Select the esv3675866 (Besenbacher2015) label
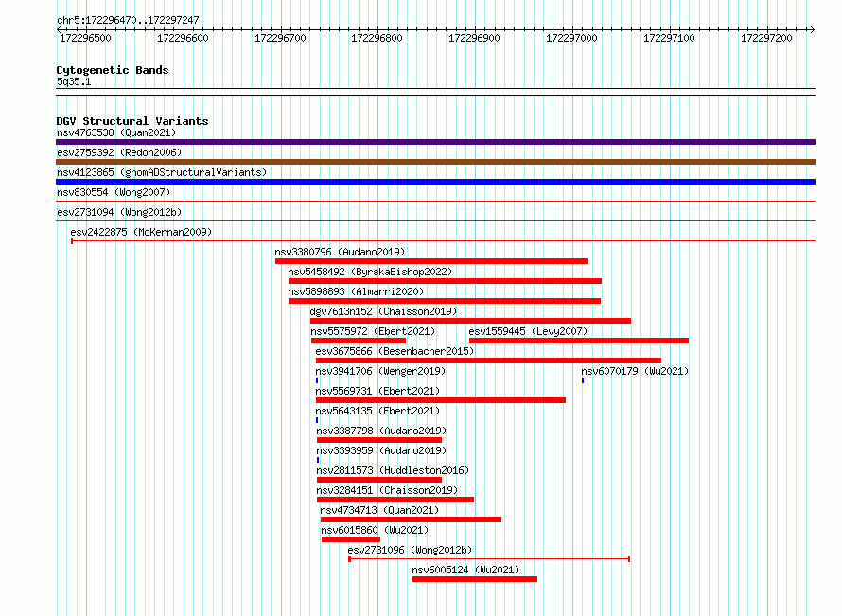 (395, 351)
